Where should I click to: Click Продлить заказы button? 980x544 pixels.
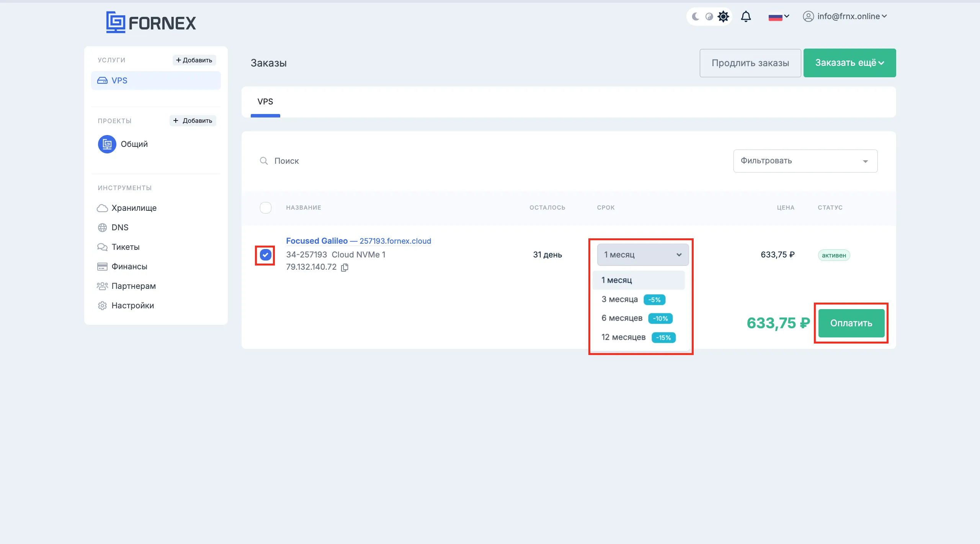click(750, 63)
